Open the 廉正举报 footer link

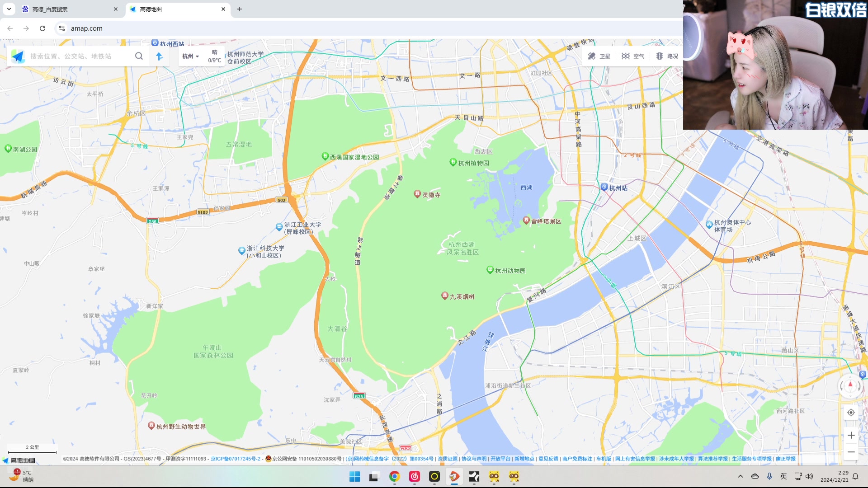coord(786,459)
